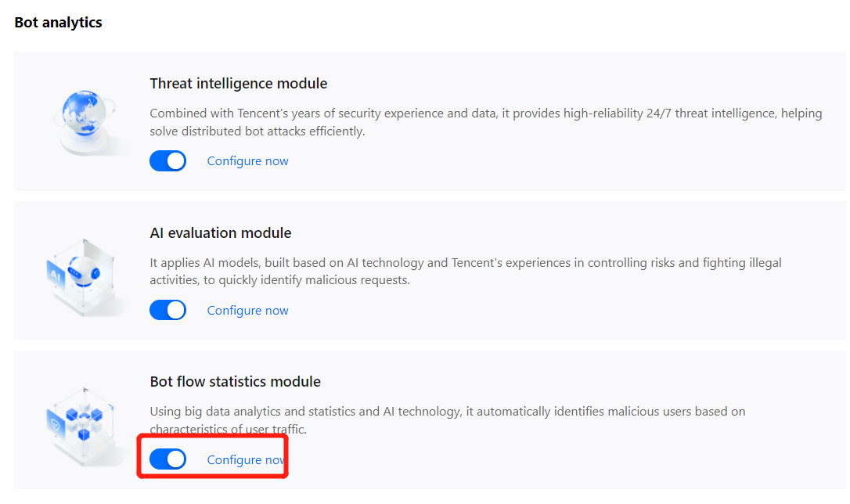Click the blue "AI" badge panel
The width and height of the screenshot is (850, 504).
point(56,276)
